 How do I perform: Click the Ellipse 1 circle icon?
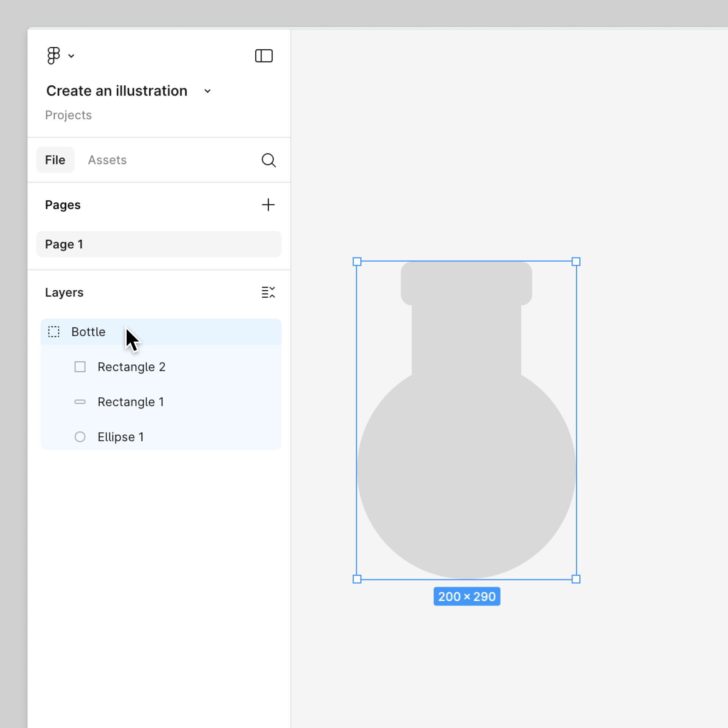click(80, 437)
